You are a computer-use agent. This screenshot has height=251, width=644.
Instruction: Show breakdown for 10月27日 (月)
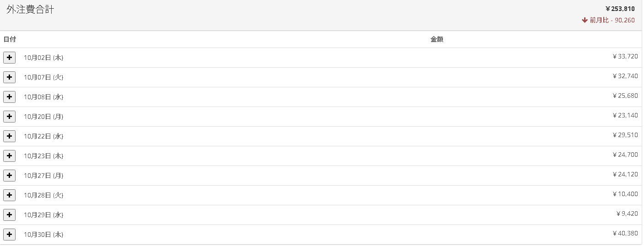[9, 176]
